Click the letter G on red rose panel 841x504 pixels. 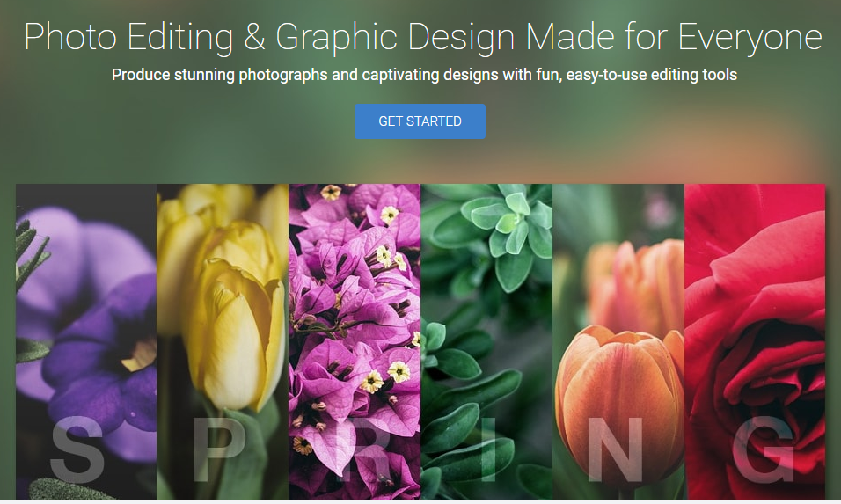[x=763, y=449]
